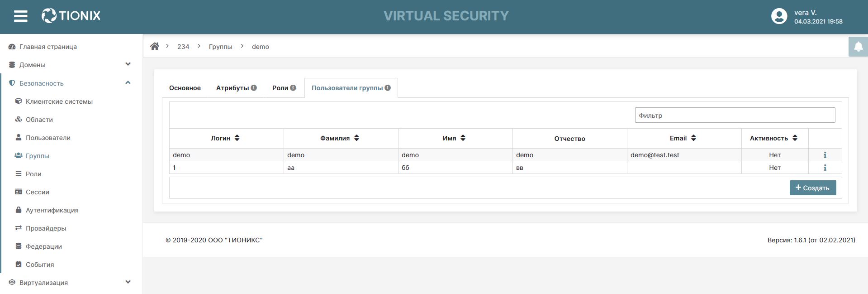The image size is (868, 294).
Task: Go to Группы in the breadcrumb
Action: click(x=220, y=47)
